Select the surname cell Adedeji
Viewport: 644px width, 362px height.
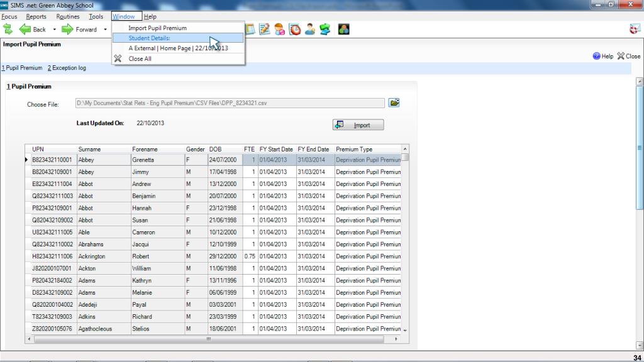tap(104, 305)
